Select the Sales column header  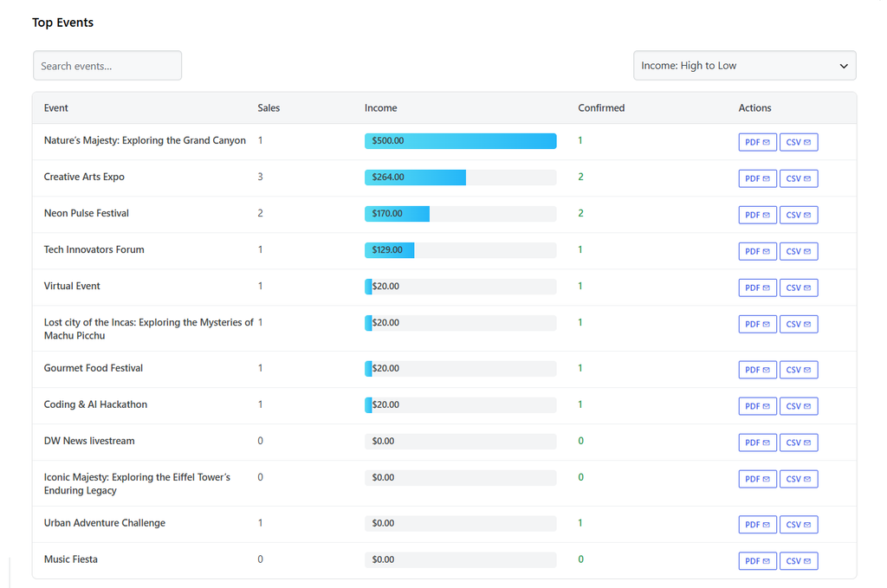269,108
